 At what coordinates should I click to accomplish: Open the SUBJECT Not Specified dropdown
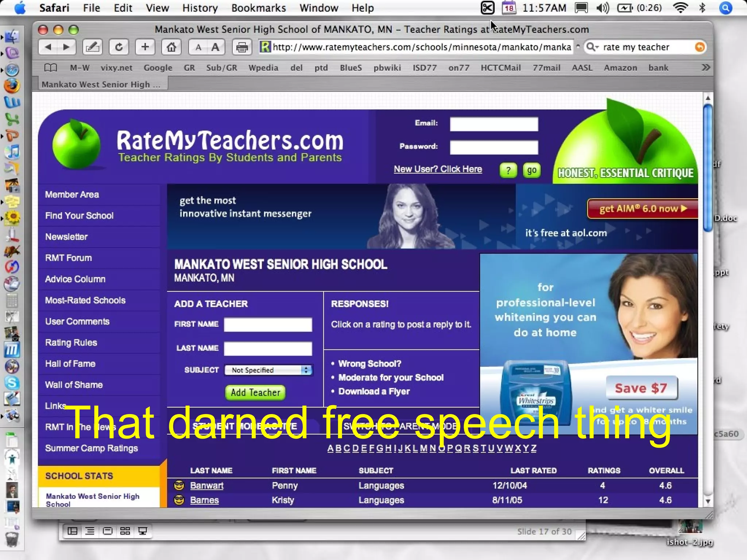268,370
